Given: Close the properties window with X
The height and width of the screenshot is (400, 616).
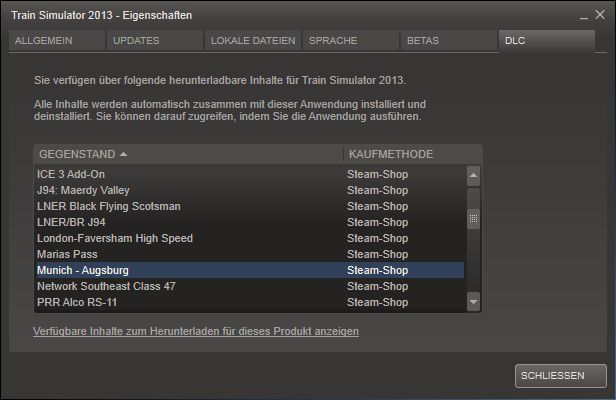Looking at the screenshot, I should [600, 15].
